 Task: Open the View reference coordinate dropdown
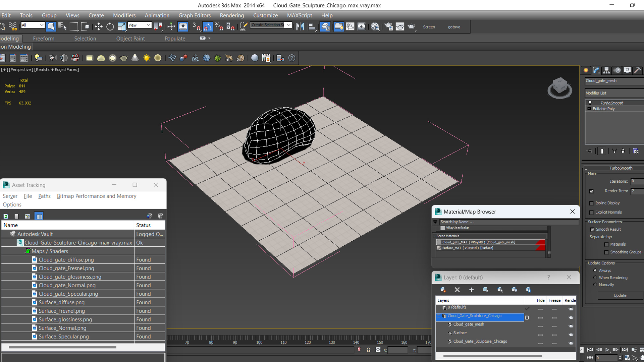[x=140, y=25]
